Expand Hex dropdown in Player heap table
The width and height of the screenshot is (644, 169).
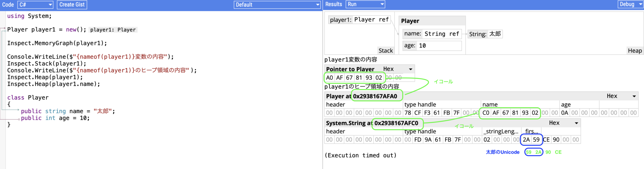621,96
